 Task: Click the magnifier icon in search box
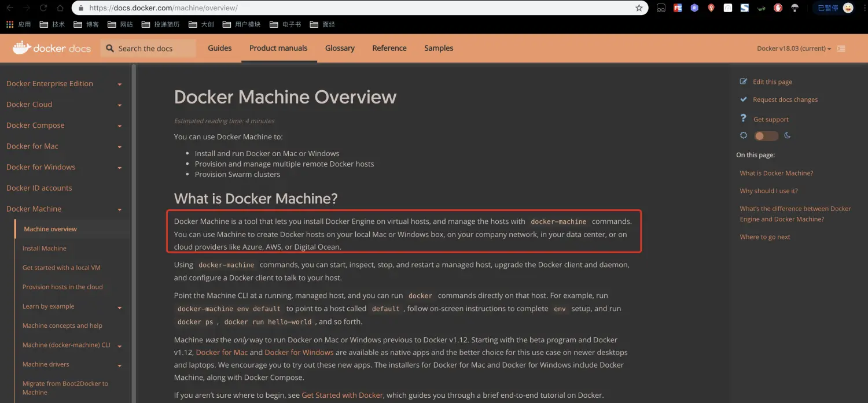click(x=110, y=49)
